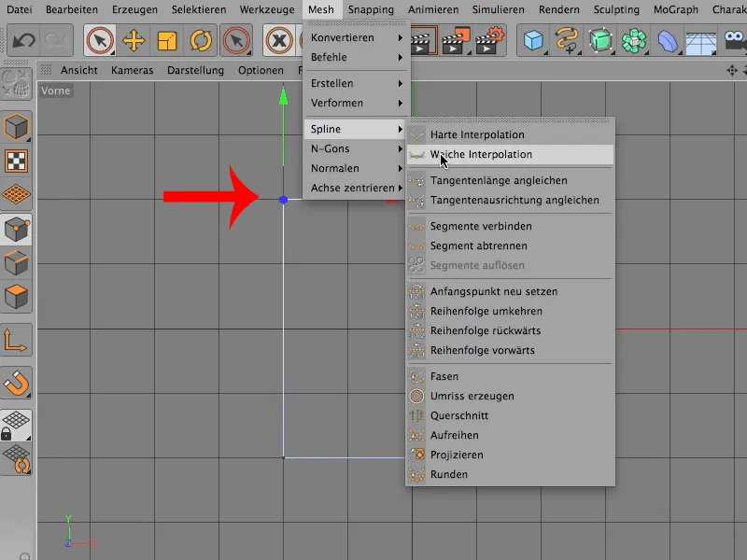Expand the Verformen submenu

pos(357,103)
